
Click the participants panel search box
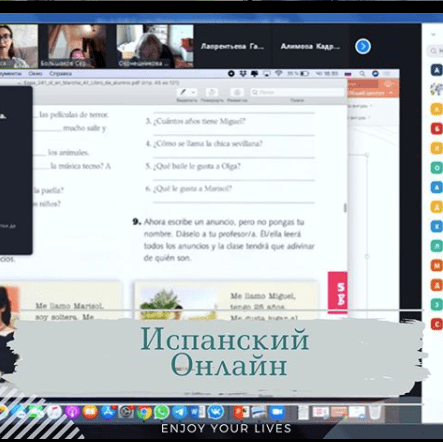click(435, 51)
